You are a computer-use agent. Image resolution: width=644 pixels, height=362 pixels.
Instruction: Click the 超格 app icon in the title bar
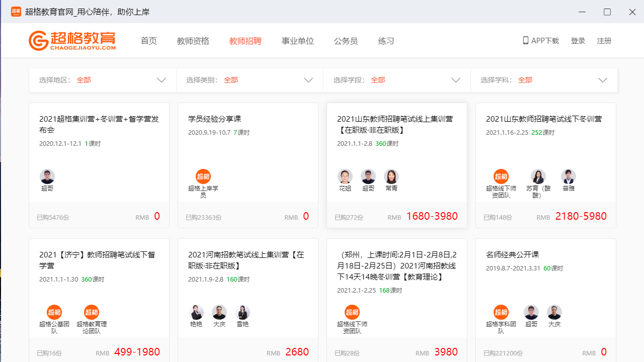[x=16, y=11]
